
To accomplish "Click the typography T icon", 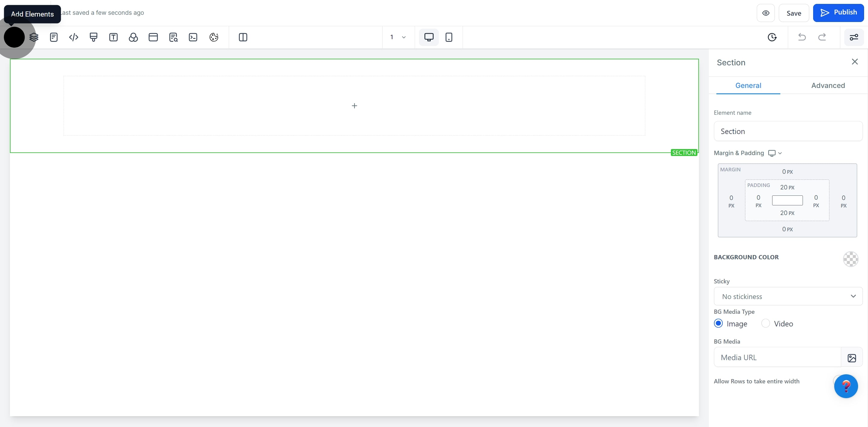I will tap(113, 37).
